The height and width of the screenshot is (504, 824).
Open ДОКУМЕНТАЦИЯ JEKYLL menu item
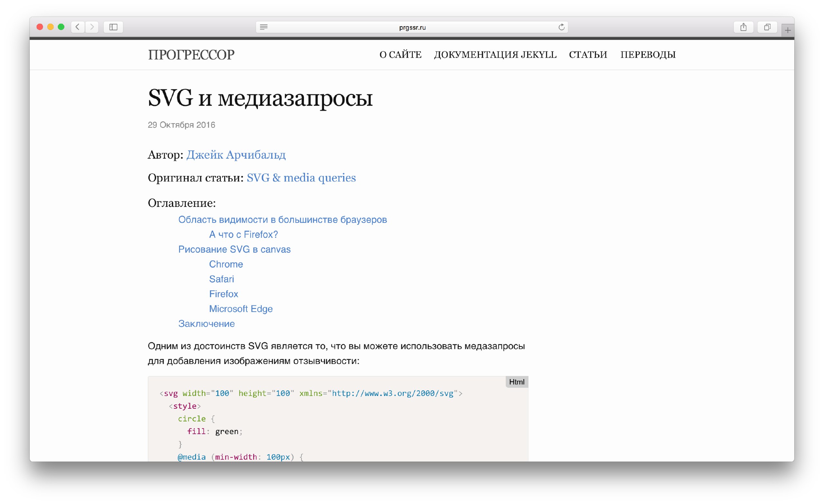pyautogui.click(x=495, y=54)
